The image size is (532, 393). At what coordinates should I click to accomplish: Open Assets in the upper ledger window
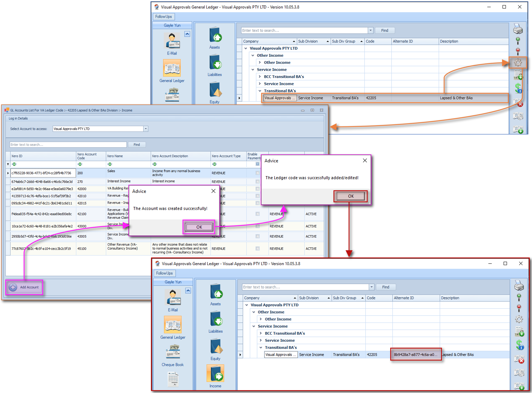pos(215,38)
